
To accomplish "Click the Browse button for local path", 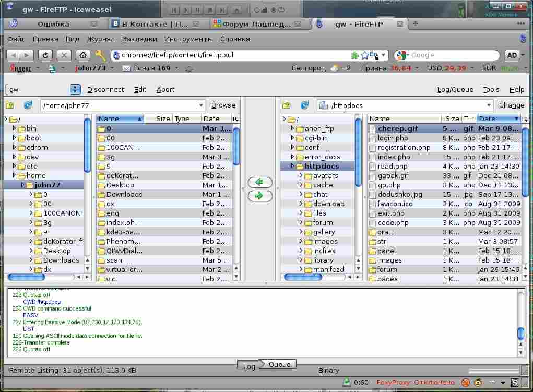I will point(223,105).
